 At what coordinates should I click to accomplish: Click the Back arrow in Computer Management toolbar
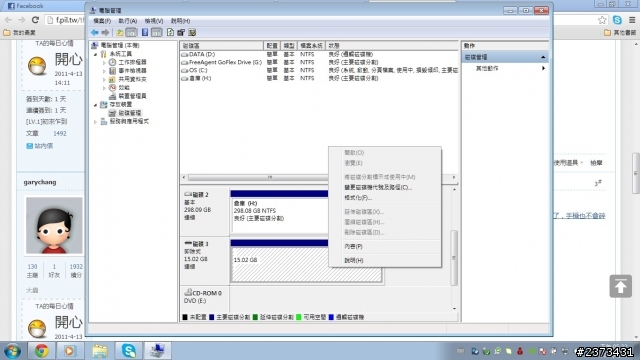pyautogui.click(x=95, y=32)
